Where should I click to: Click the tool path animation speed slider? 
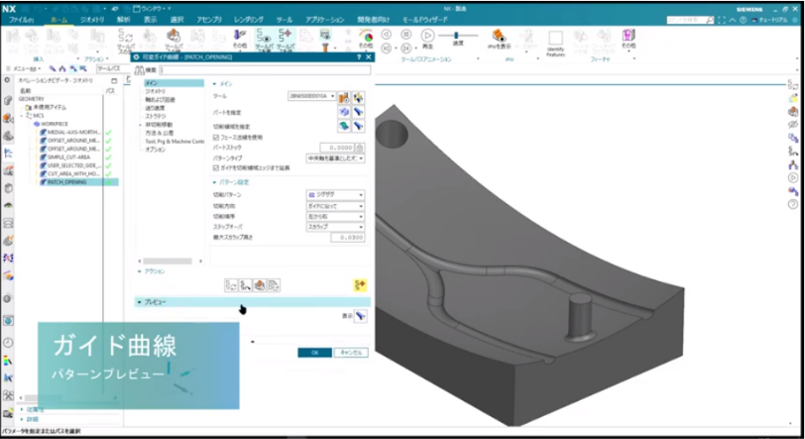458,35
